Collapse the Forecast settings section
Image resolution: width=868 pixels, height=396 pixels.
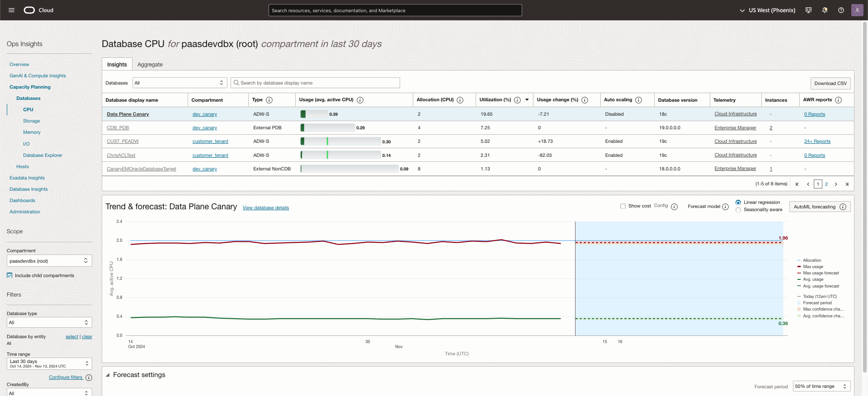click(108, 375)
